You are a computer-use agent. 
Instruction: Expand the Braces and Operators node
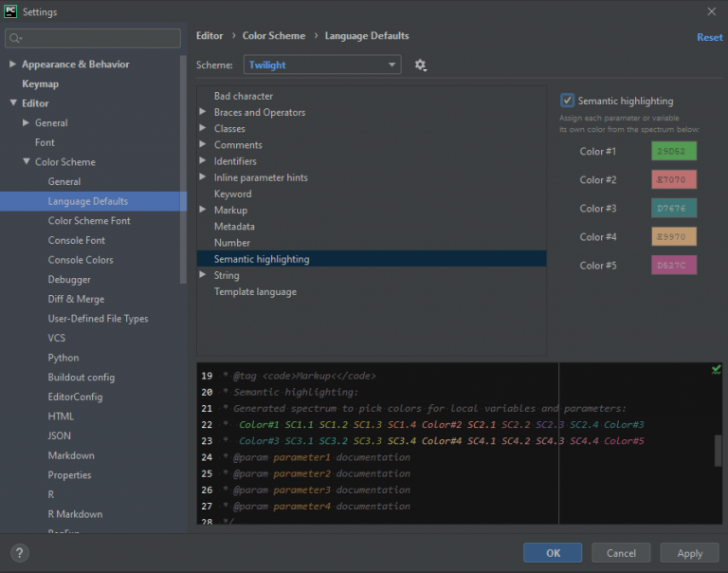coord(203,113)
